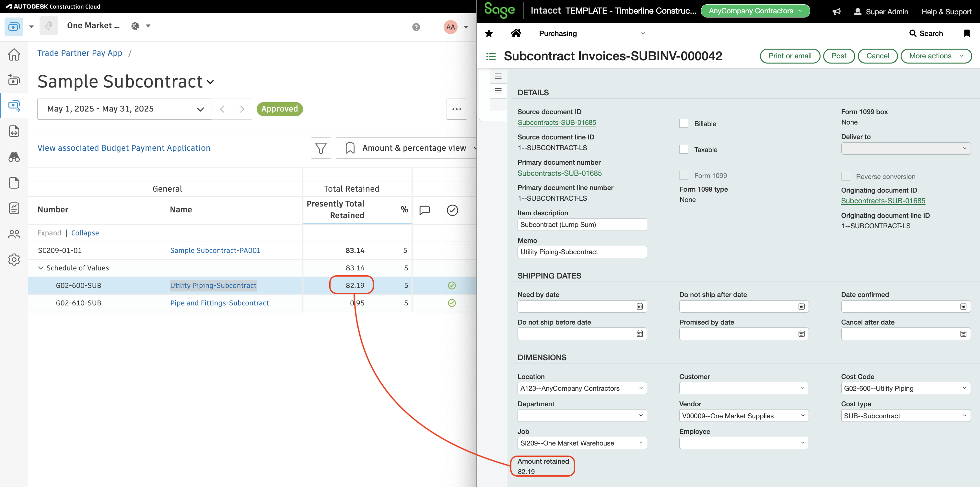Open the Help & Support menu

point(946,12)
